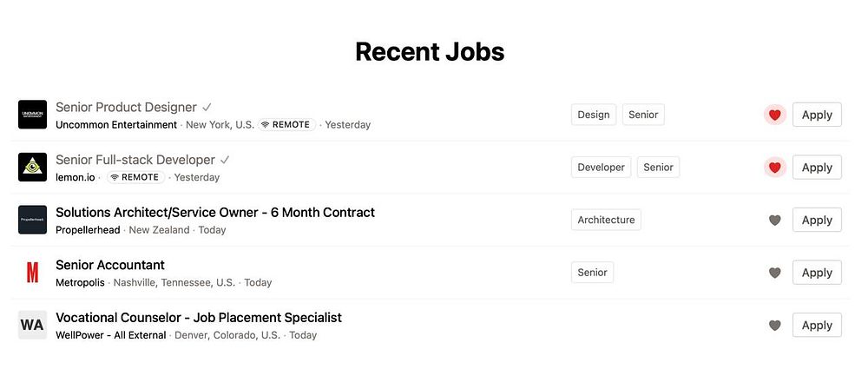Favorite the Solutions Architect job with heart

point(775,221)
